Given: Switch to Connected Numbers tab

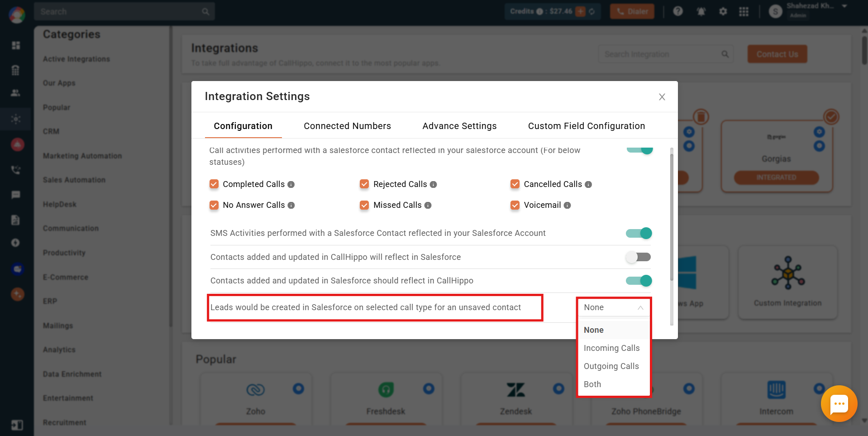Looking at the screenshot, I should 347,126.
